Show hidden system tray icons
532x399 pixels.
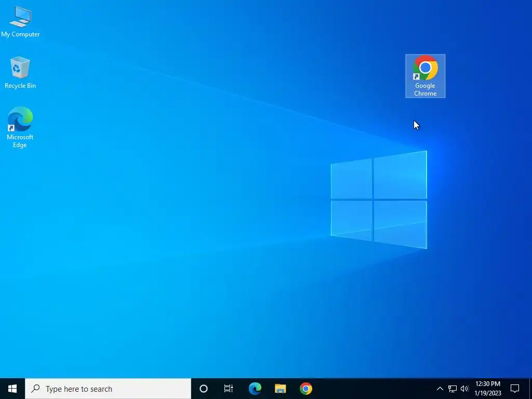[x=440, y=389]
